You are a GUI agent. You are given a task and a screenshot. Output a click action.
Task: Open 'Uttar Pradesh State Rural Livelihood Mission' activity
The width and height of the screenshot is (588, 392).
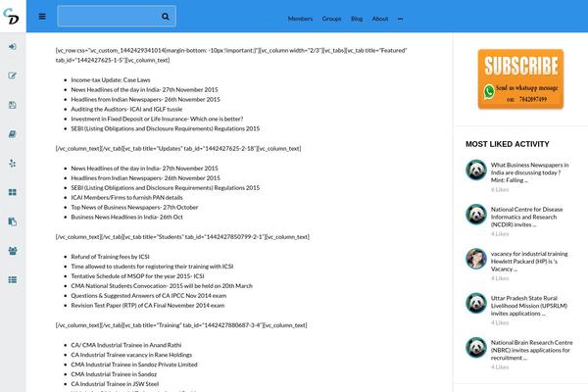529,306
